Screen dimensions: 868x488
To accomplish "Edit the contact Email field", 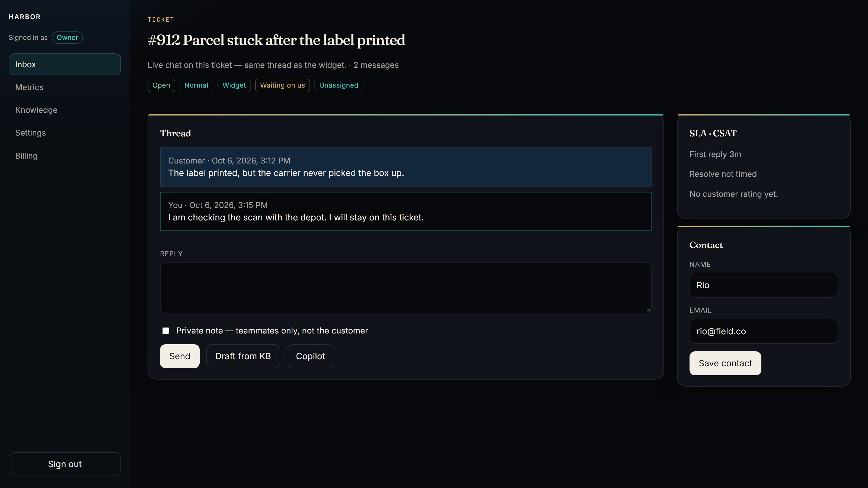I will [764, 331].
